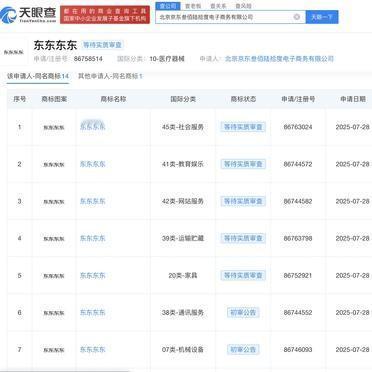Open 东东东东 link in row 4
The width and height of the screenshot is (372, 372).
coord(93,238)
